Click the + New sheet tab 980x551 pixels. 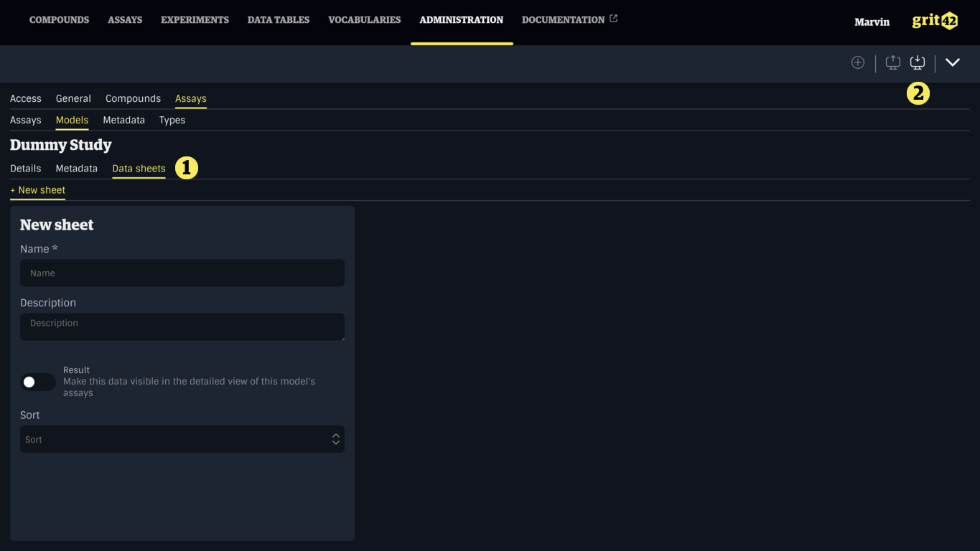pos(38,190)
